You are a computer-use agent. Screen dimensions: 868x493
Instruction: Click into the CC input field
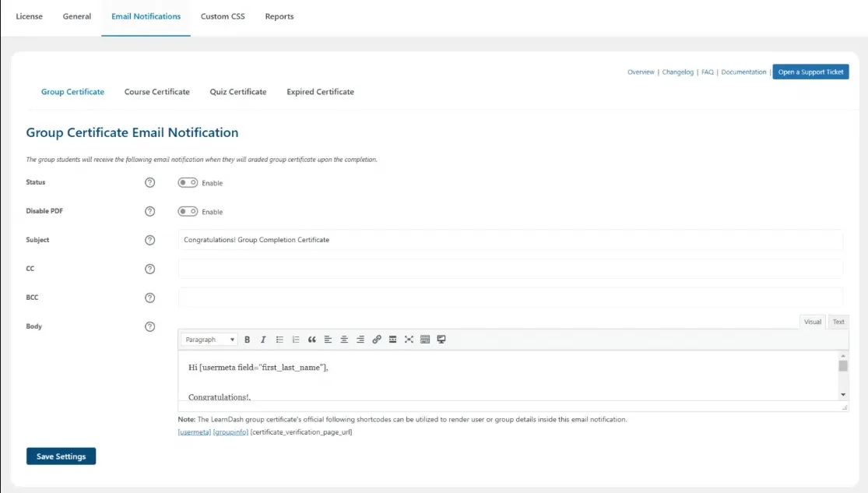click(510, 269)
